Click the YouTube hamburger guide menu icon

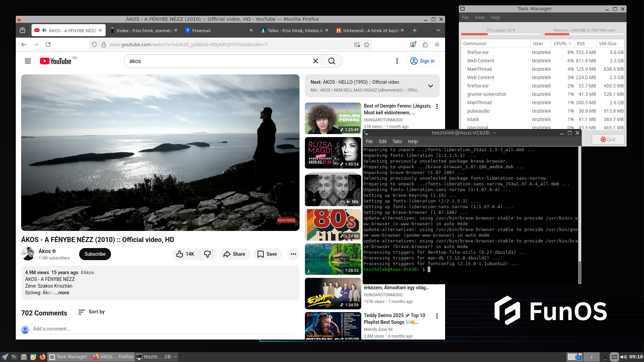coord(28,61)
